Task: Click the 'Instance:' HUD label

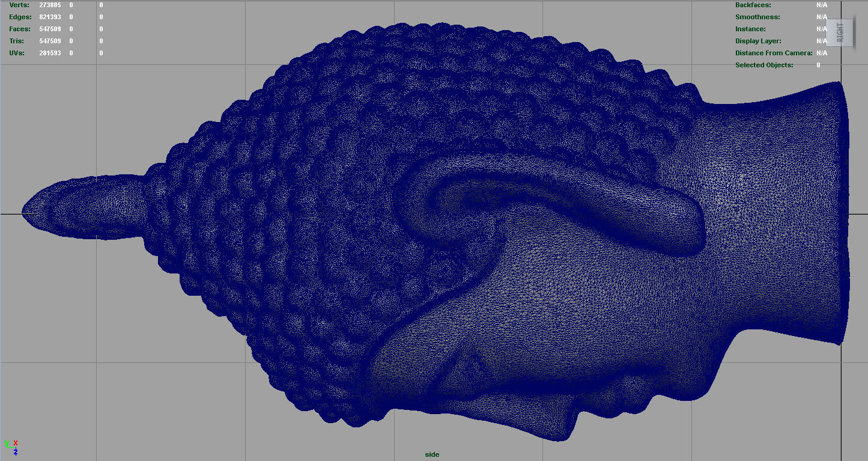Action: [750, 29]
